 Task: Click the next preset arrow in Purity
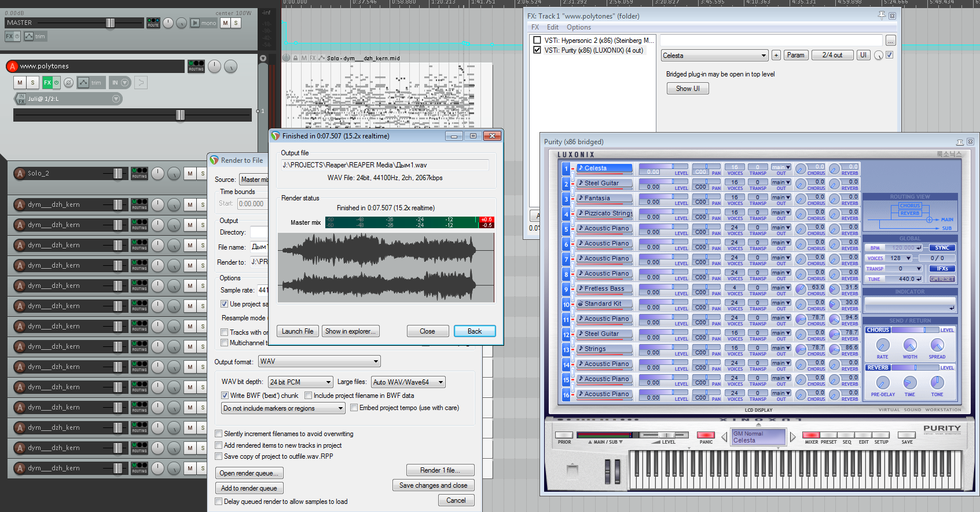tap(792, 437)
